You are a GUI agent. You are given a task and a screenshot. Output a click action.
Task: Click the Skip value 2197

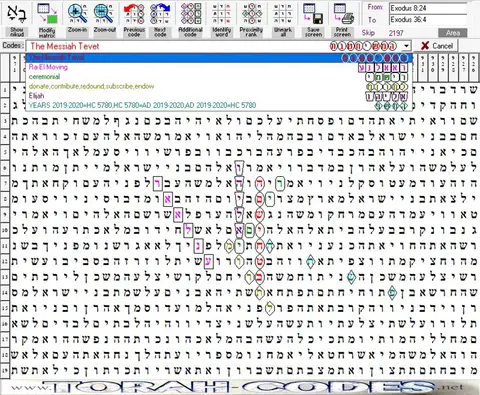pyautogui.click(x=396, y=33)
